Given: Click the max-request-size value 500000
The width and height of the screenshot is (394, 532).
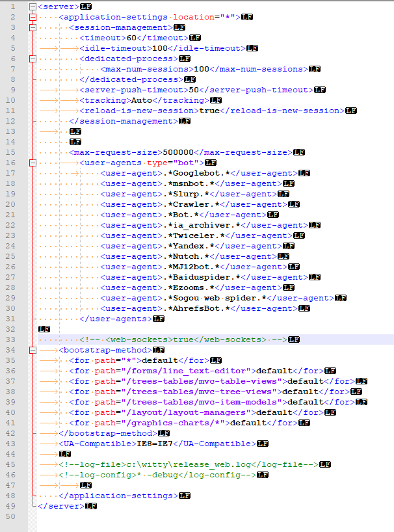Looking at the screenshot, I should coord(178,152).
